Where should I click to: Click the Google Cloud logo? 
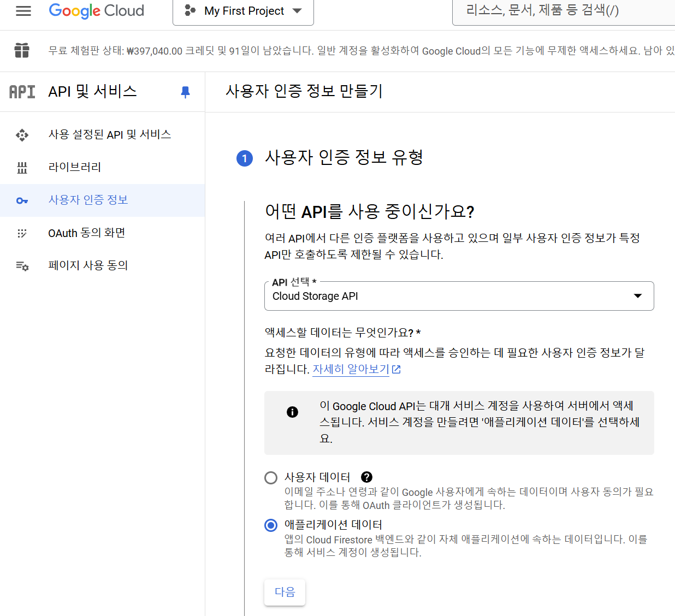(x=97, y=11)
